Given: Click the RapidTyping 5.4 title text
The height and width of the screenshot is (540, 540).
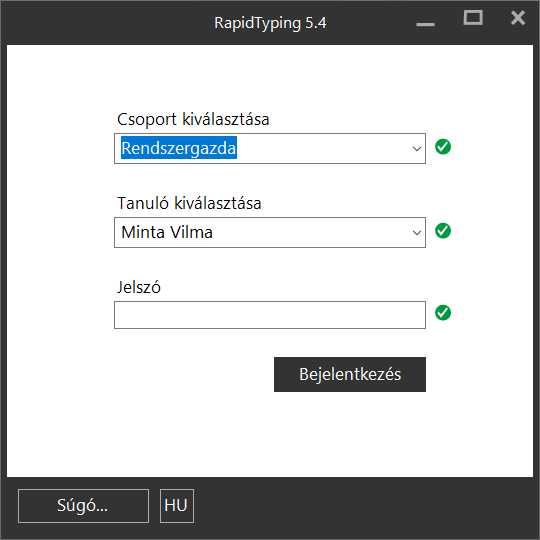Looking at the screenshot, I should coord(270,23).
